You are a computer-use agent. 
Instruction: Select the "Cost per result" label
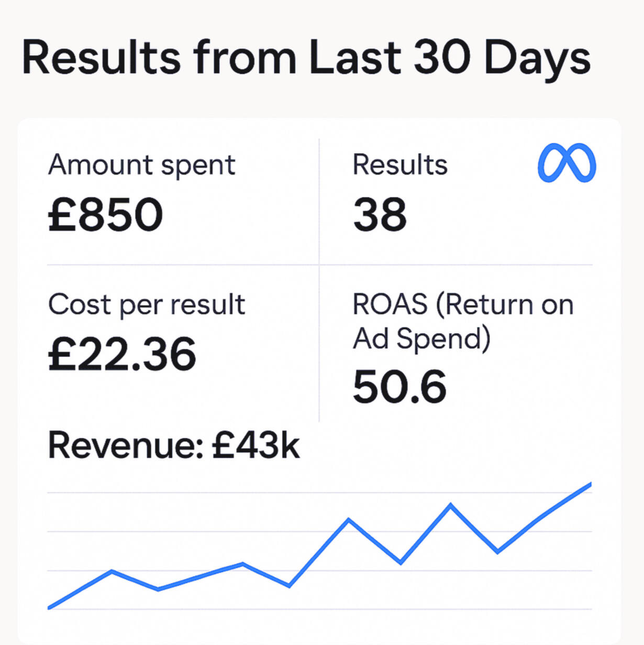pyautogui.click(x=147, y=304)
